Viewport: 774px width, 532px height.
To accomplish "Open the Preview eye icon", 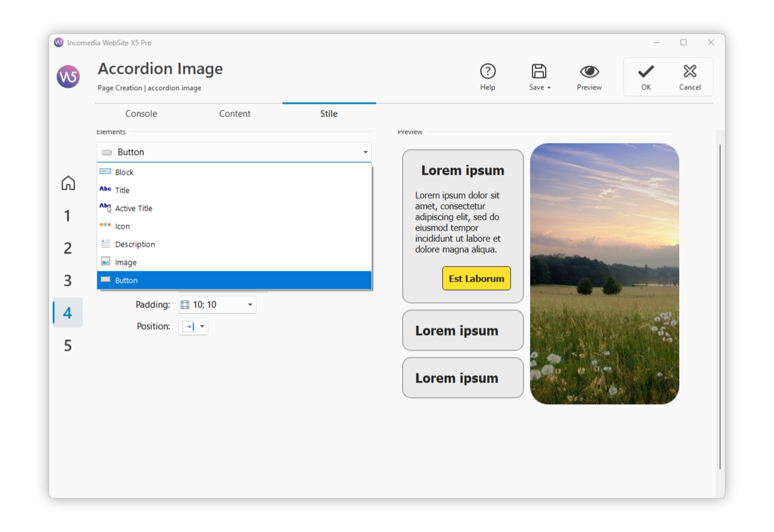I will tap(589, 71).
